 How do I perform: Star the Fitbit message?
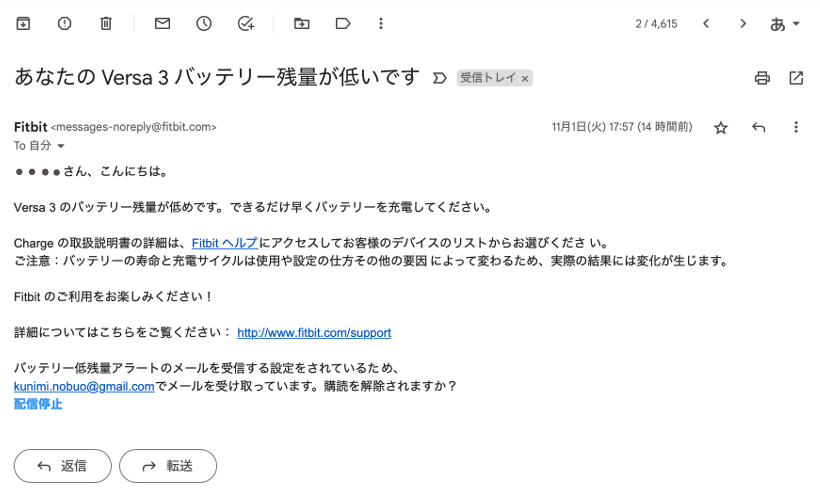click(x=720, y=127)
